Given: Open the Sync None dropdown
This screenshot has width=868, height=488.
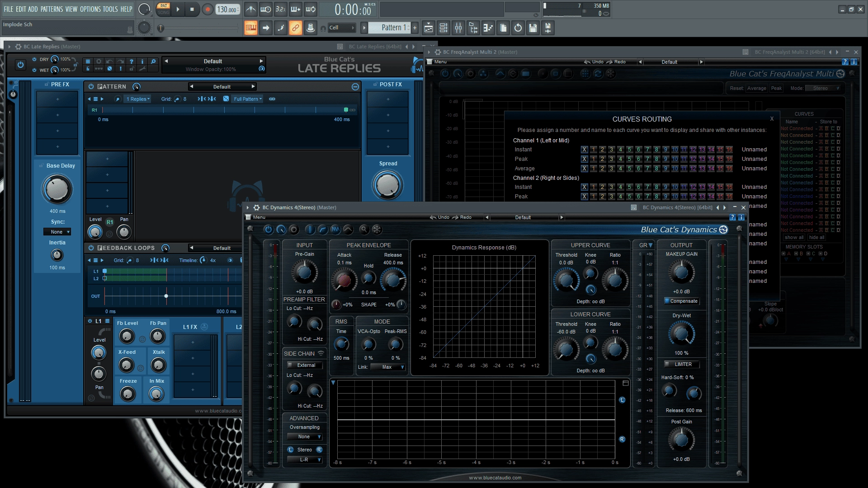Looking at the screenshot, I should (57, 232).
